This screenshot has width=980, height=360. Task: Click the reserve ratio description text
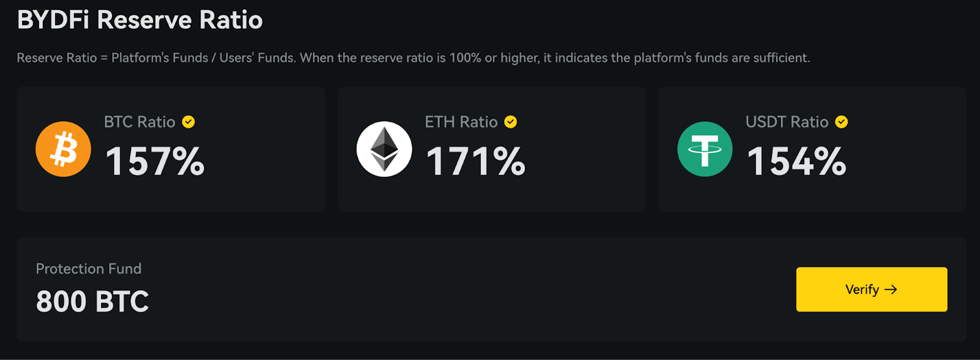pyautogui.click(x=413, y=58)
